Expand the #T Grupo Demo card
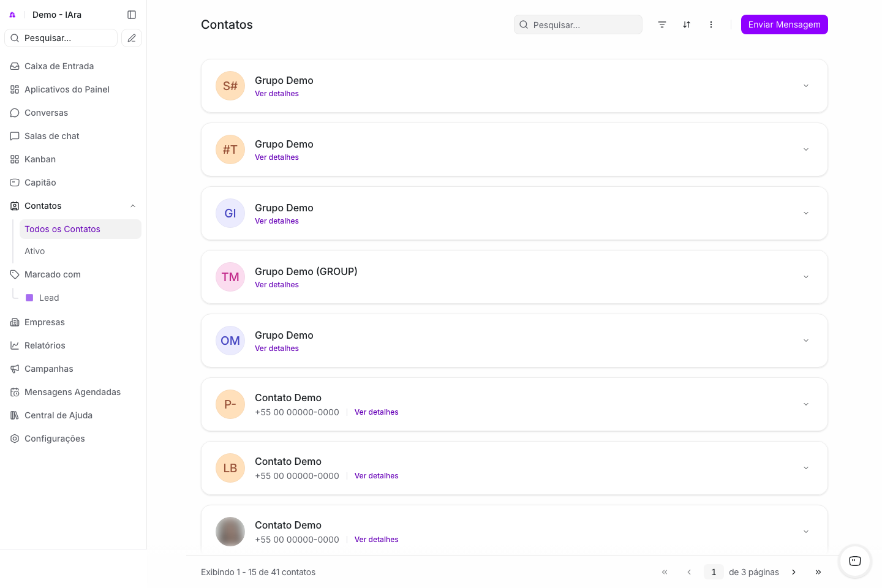The width and height of the screenshot is (882, 588). point(806,149)
